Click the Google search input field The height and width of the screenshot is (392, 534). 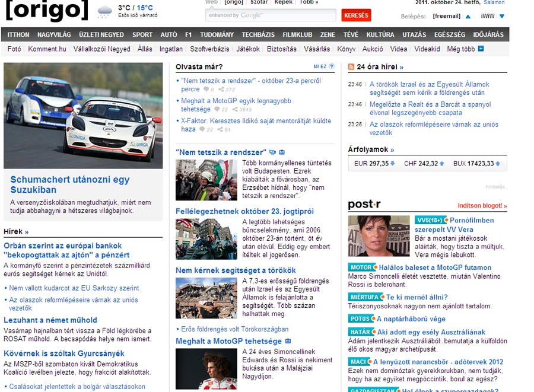coord(271,15)
